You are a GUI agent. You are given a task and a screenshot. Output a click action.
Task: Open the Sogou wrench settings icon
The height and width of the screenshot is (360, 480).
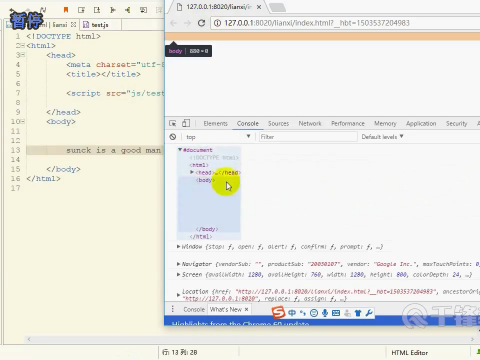point(369,313)
